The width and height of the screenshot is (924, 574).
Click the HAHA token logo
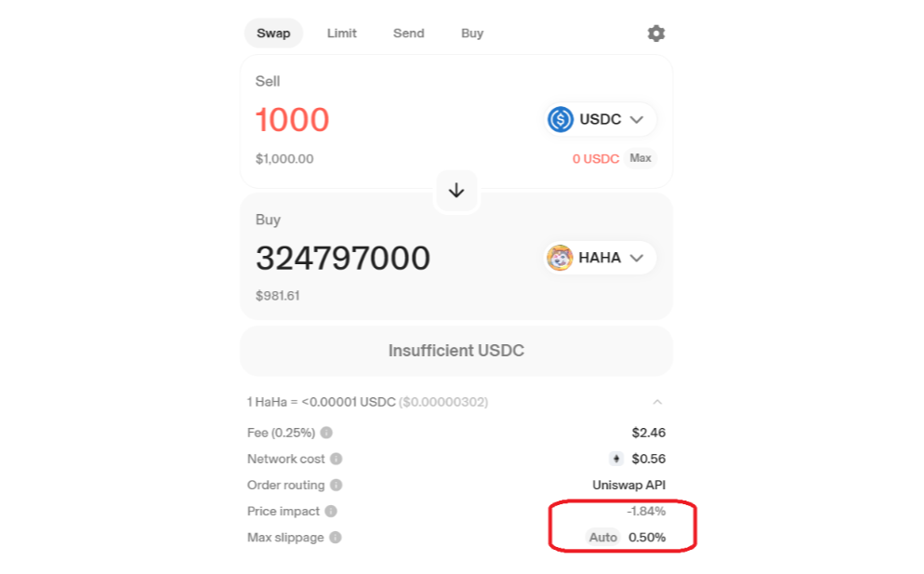pyautogui.click(x=558, y=258)
